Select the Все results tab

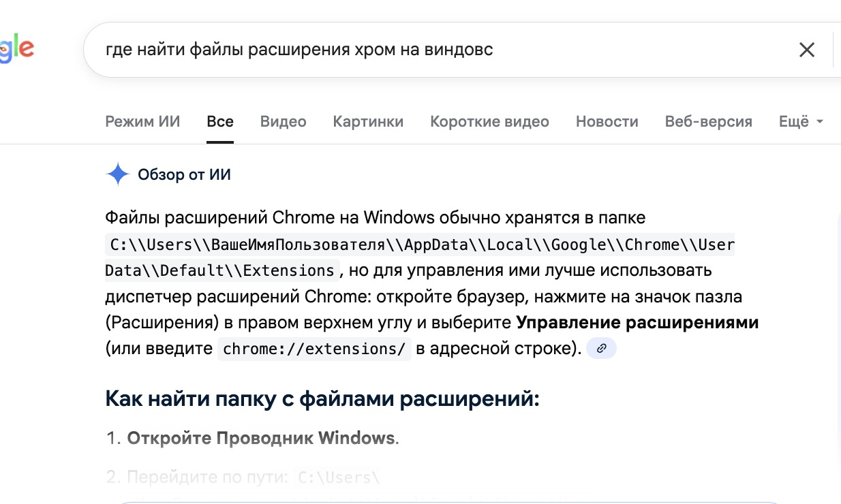point(220,122)
